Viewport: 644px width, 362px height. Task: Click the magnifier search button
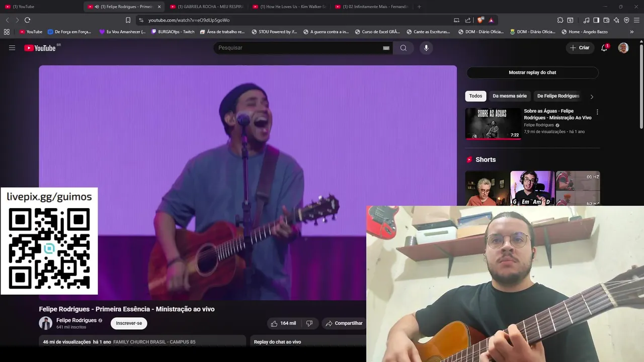click(404, 48)
